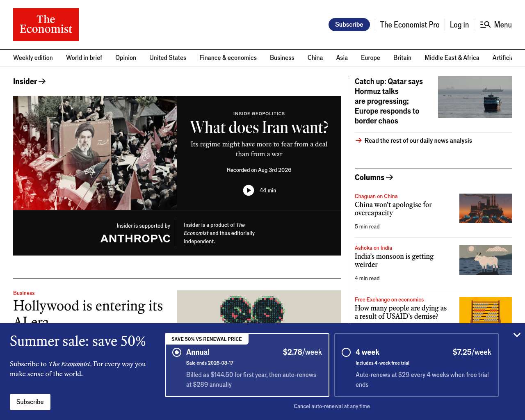
Task: Open 'India's monsoon is getting weirder'
Action: click(x=394, y=260)
